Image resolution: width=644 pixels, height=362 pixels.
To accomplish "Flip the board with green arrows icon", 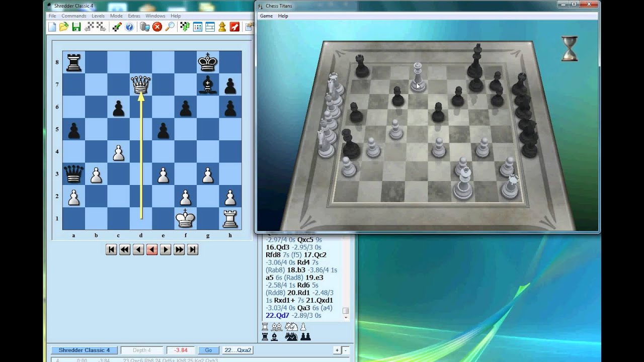I will point(185,27).
